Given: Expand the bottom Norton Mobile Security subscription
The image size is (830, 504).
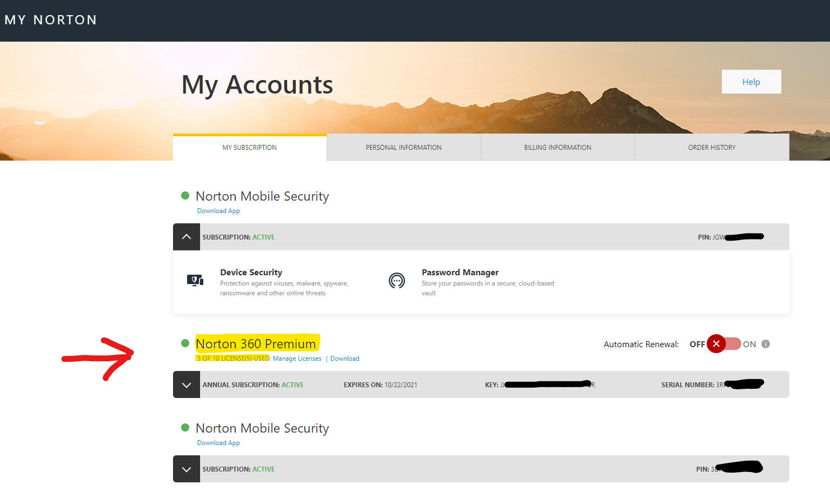Looking at the screenshot, I should click(187, 469).
